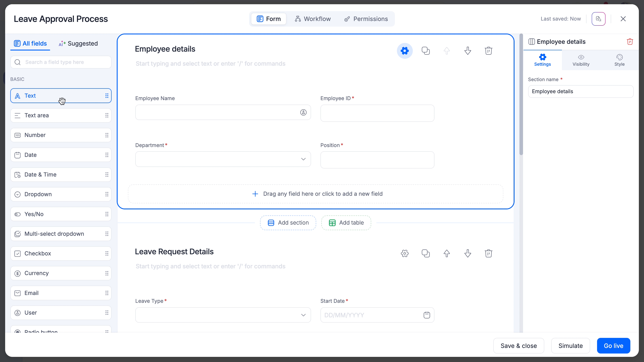Click the Employee details section settings gear
Viewport: 644px width, 362px height.
click(405, 51)
